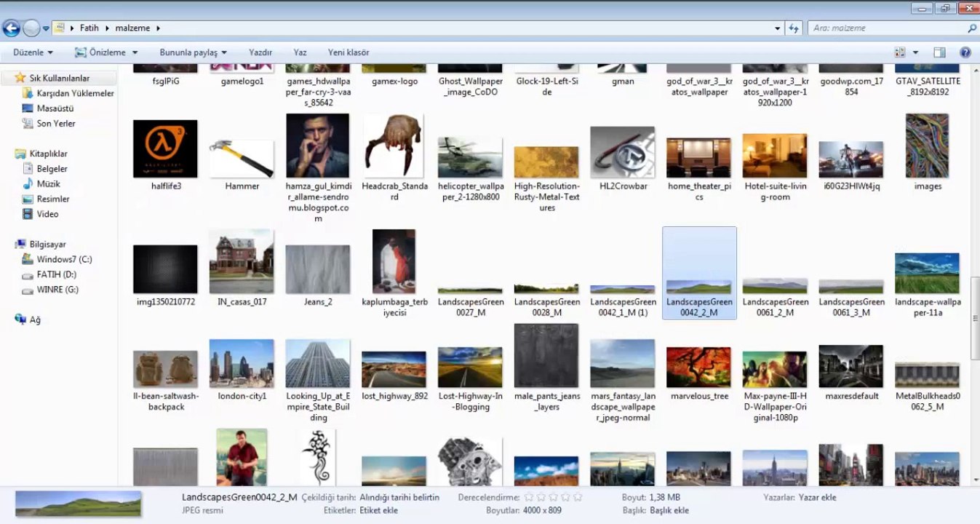The width and height of the screenshot is (980, 524).
Task: Toggle the preview pane icon
Action: click(939, 52)
